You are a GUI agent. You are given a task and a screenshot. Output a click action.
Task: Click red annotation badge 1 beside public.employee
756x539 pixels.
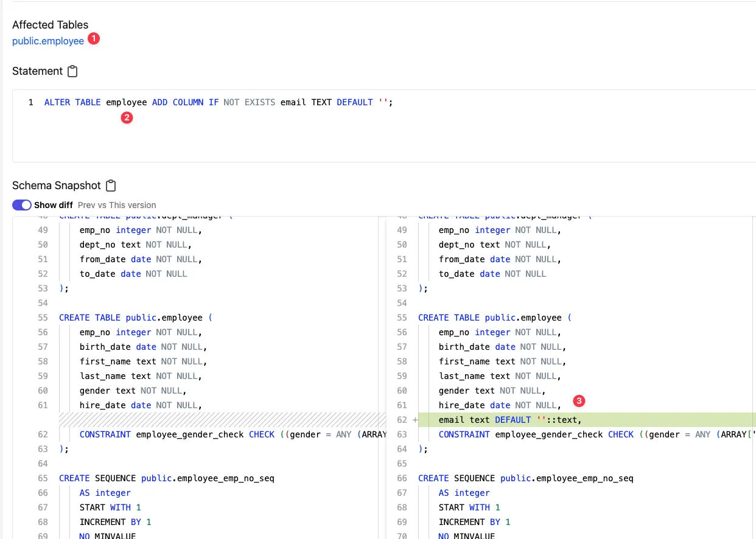pos(93,38)
